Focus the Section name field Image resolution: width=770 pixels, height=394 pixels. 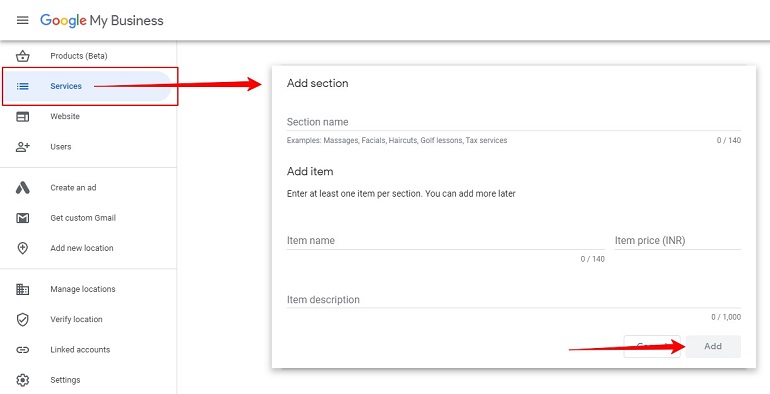coord(514,122)
